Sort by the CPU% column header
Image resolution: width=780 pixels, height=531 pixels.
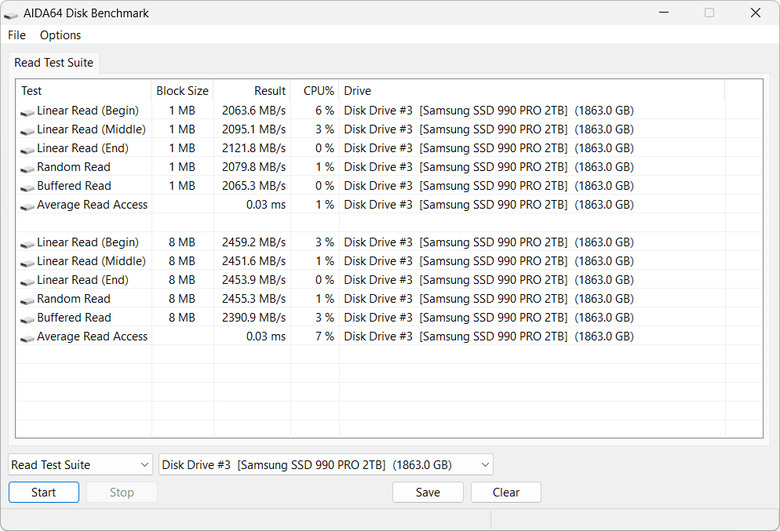[x=315, y=91]
